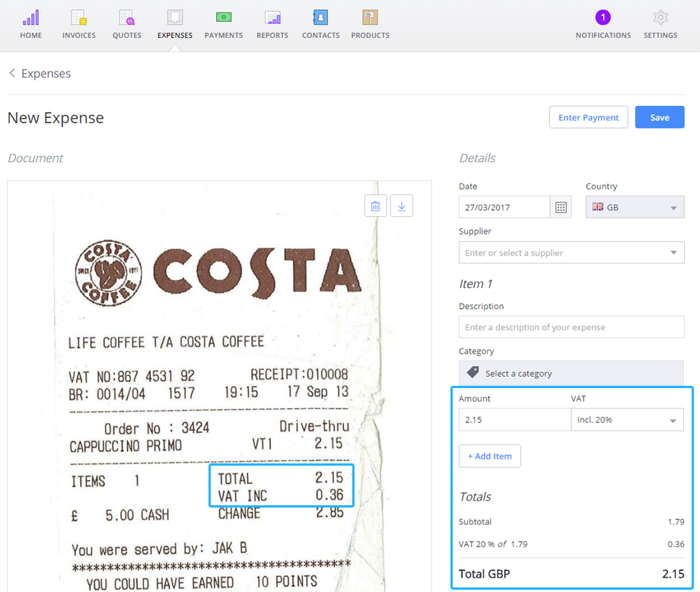Open the Quotes section
This screenshot has height=592, width=700.
(127, 24)
